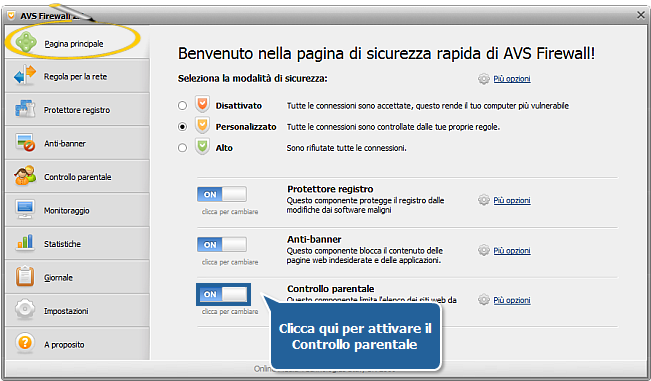Click 'Protettore registro' heading in main panel
651x381 pixels.
330,189
